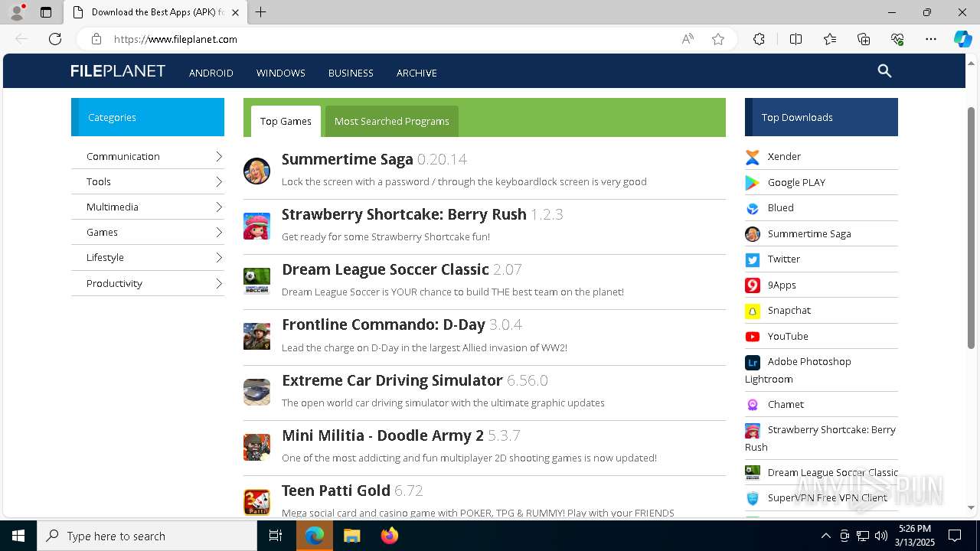This screenshot has width=980, height=551.
Task: Expand the Lifestyle category arrow
Action: pyautogui.click(x=218, y=257)
